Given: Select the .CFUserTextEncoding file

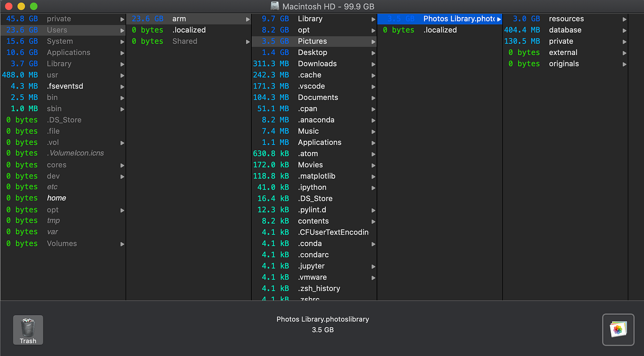Looking at the screenshot, I should coord(314,232).
